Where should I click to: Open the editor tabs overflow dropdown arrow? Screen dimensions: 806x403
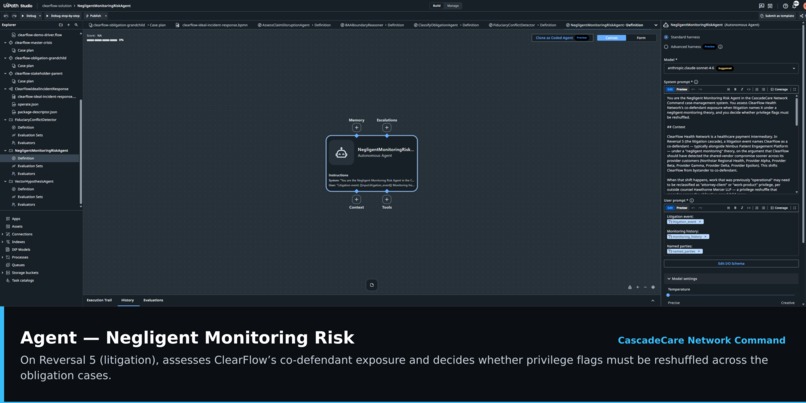655,25
